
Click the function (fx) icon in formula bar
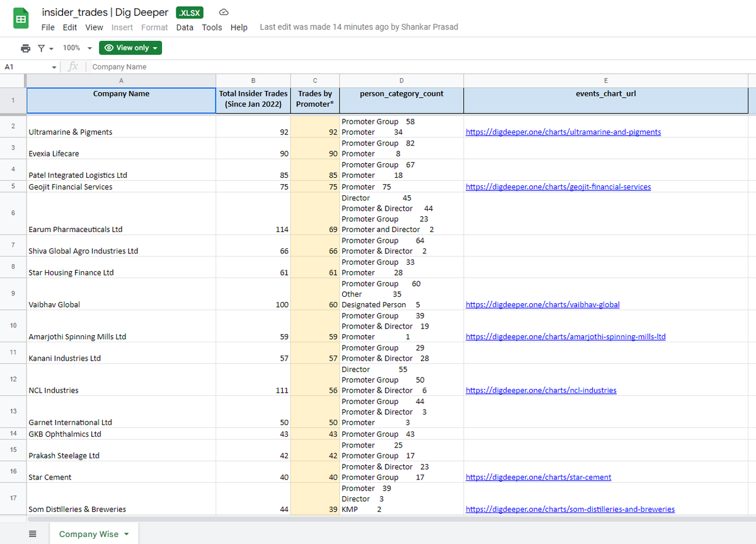click(72, 66)
